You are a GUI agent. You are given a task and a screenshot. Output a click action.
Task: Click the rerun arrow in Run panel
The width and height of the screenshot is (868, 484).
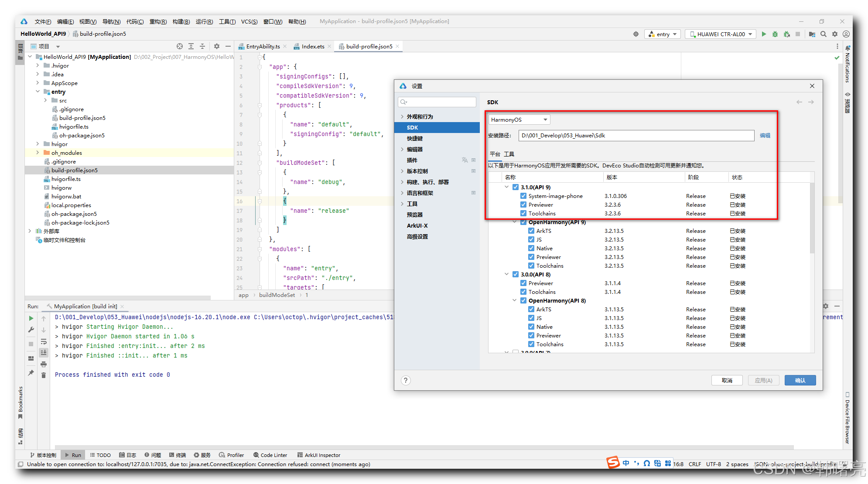(x=31, y=318)
